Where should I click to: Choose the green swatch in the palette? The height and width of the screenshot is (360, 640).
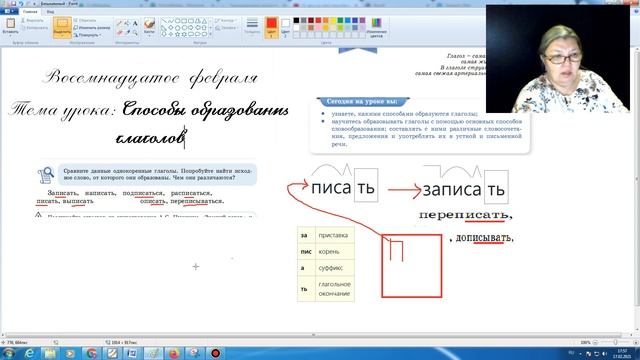click(340, 20)
